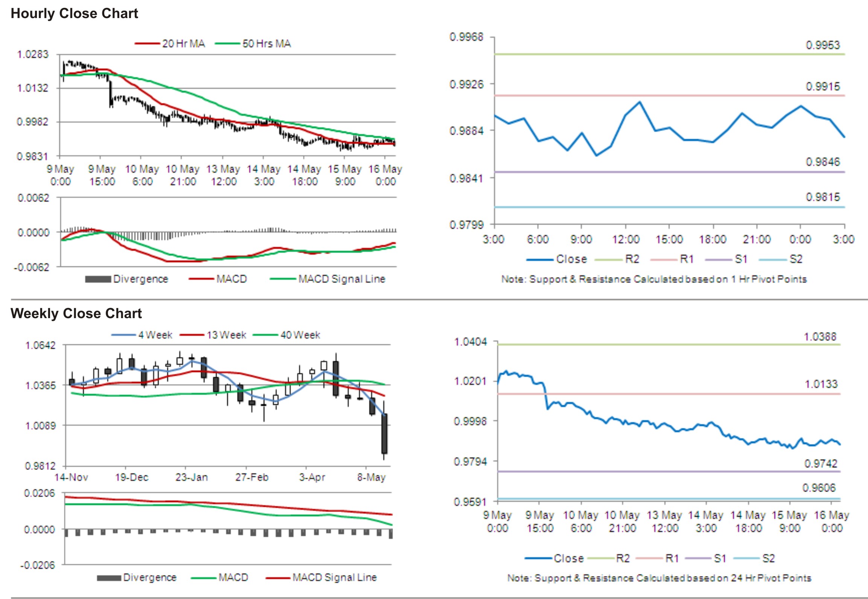Click the -0.0062 MACD axis value
The width and height of the screenshot is (868, 599).
(31, 267)
